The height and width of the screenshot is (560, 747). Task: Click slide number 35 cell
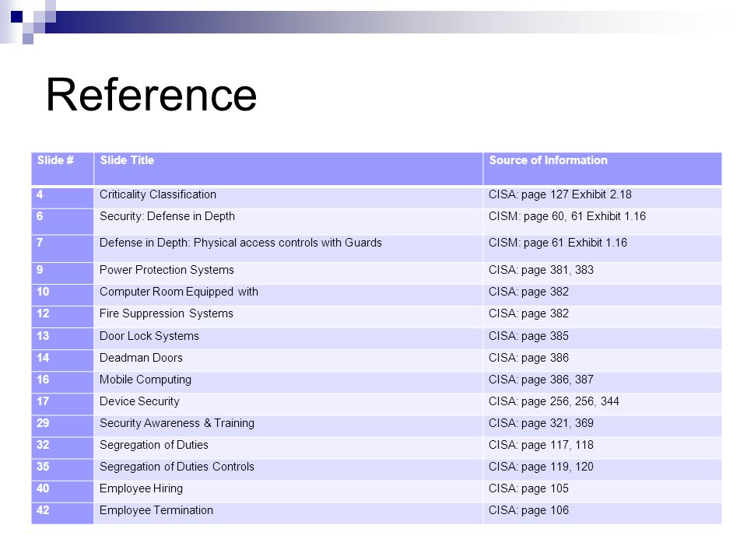tap(62, 470)
